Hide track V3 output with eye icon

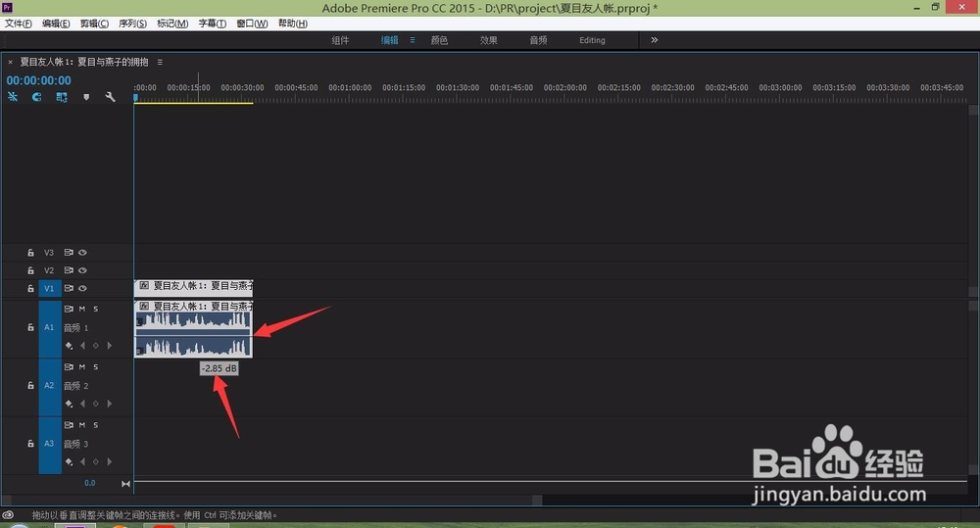pyautogui.click(x=82, y=253)
